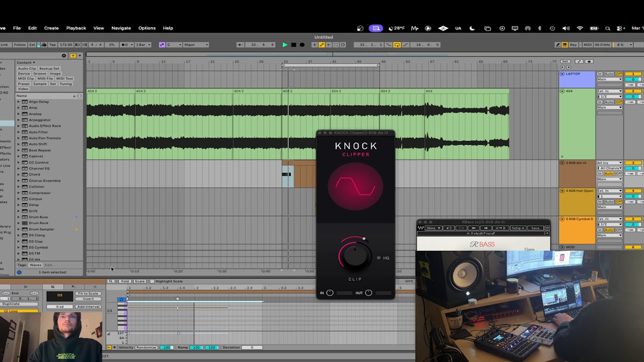Expand Auto Filter in browser list
Screen dimensions: 644x362
pos(19,132)
